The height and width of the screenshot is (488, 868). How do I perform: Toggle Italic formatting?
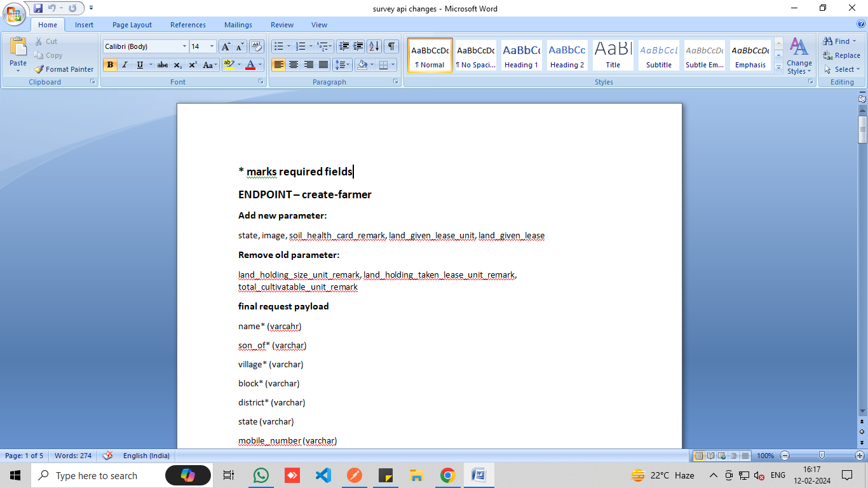pos(125,65)
